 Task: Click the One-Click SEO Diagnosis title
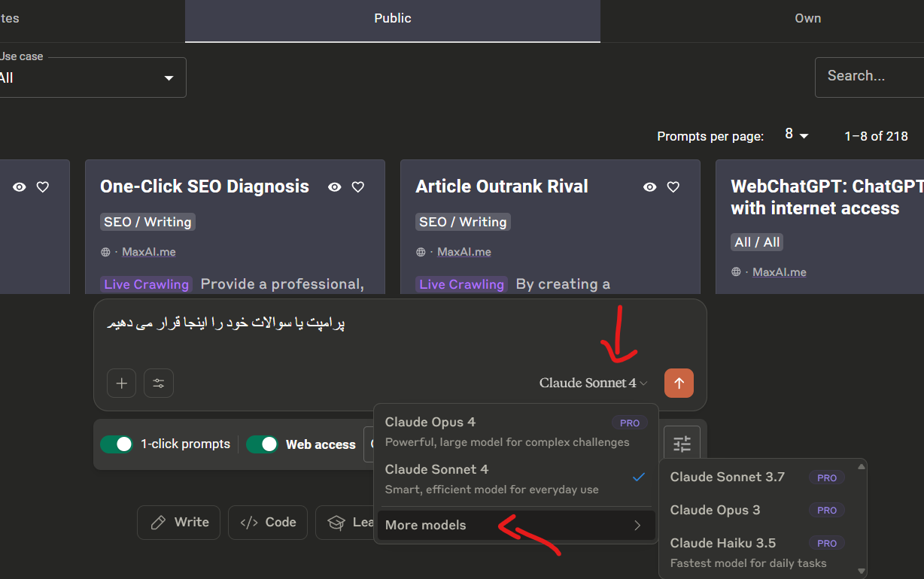pos(205,186)
